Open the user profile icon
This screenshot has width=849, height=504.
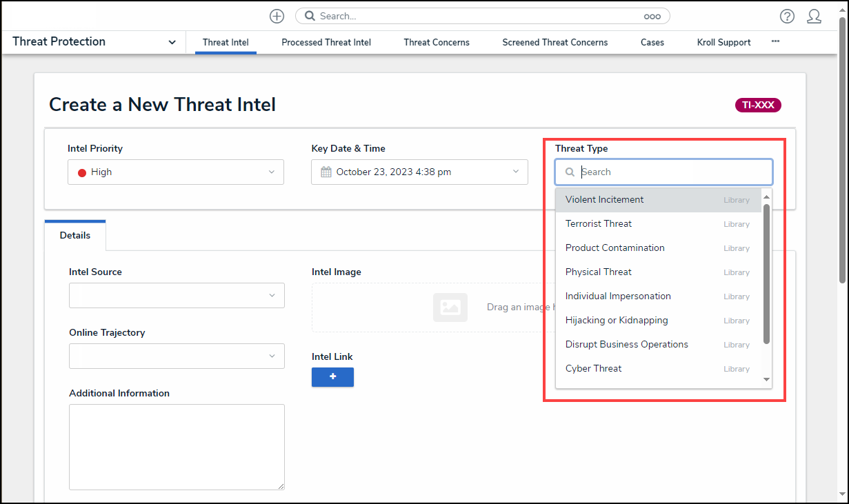click(815, 16)
